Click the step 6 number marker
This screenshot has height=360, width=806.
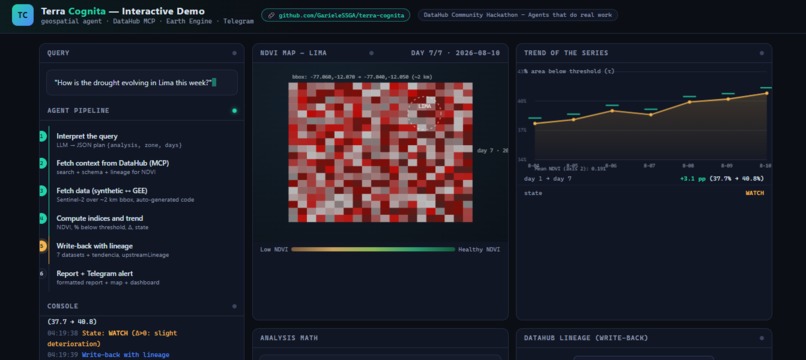point(42,274)
